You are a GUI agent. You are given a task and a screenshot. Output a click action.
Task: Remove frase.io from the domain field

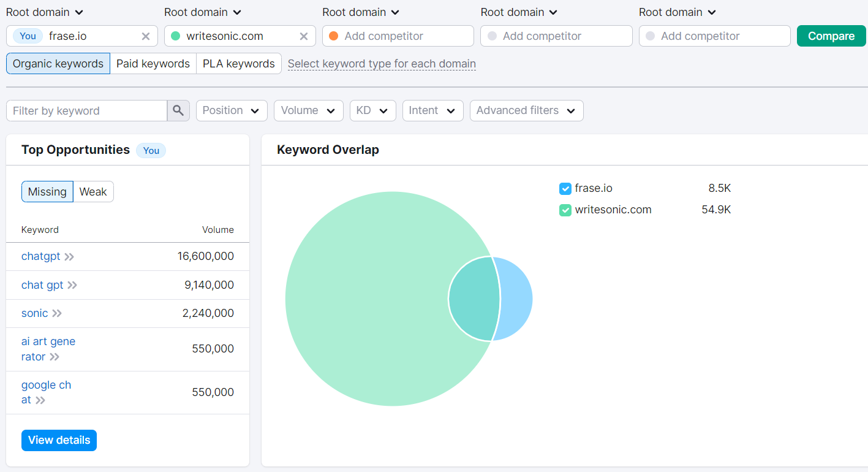tap(146, 36)
